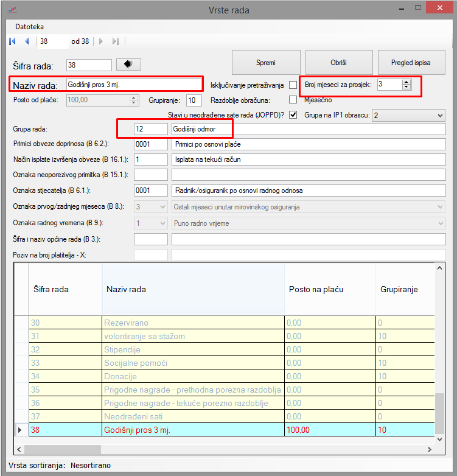Click the next record arrow
The height and width of the screenshot is (476, 457).
(x=101, y=41)
